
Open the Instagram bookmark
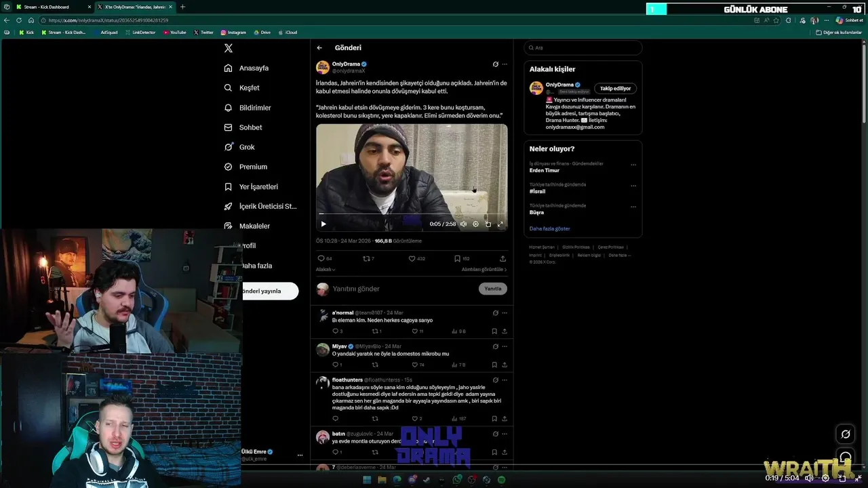(233, 33)
